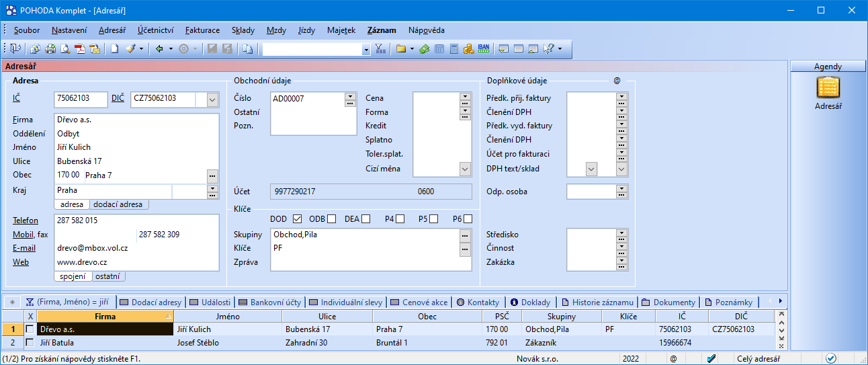Click the first calculator icon in toolbar

click(x=439, y=48)
